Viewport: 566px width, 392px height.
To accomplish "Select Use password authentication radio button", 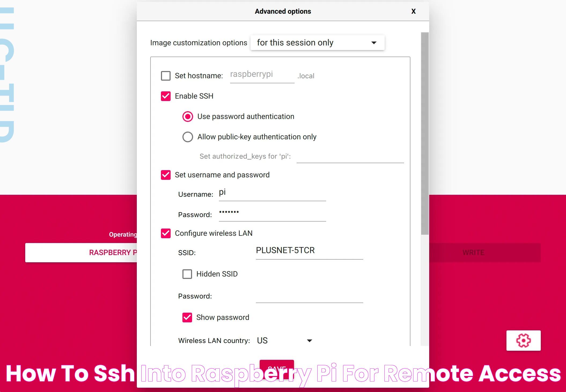I will pyautogui.click(x=188, y=117).
